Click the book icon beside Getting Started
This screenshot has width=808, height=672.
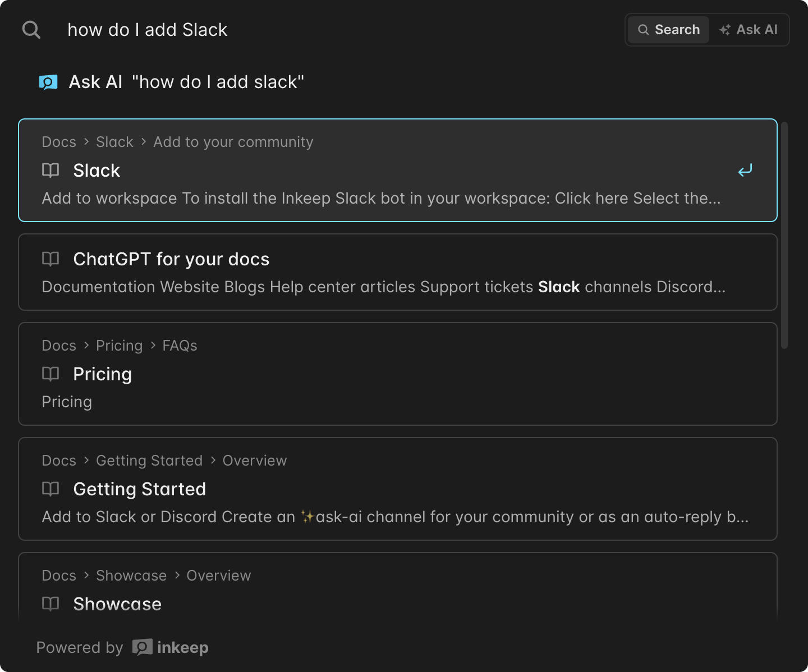coord(50,489)
